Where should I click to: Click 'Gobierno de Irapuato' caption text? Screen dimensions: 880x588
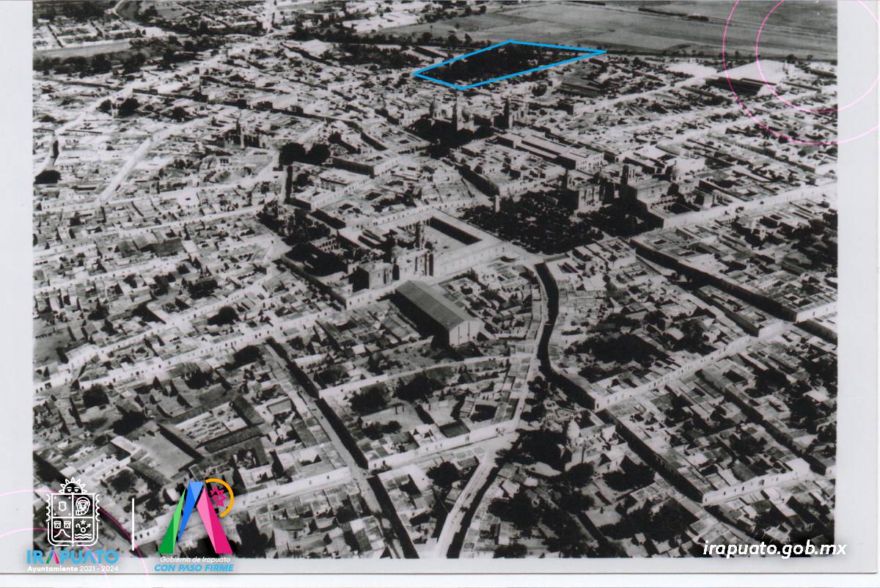point(195,559)
